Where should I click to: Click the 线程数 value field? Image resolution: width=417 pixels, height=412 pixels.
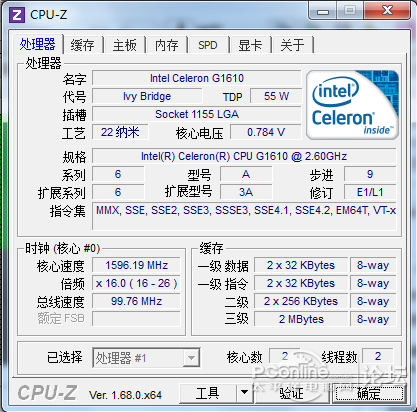point(378,356)
